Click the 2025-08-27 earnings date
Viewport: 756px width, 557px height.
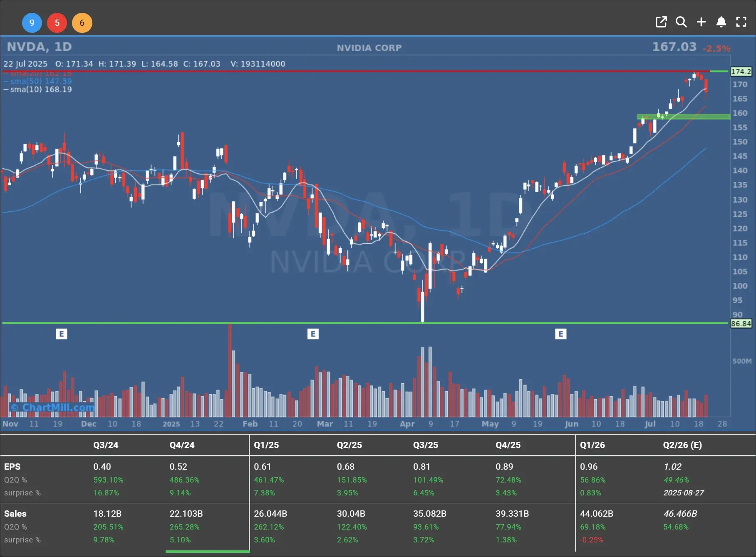[684, 493]
